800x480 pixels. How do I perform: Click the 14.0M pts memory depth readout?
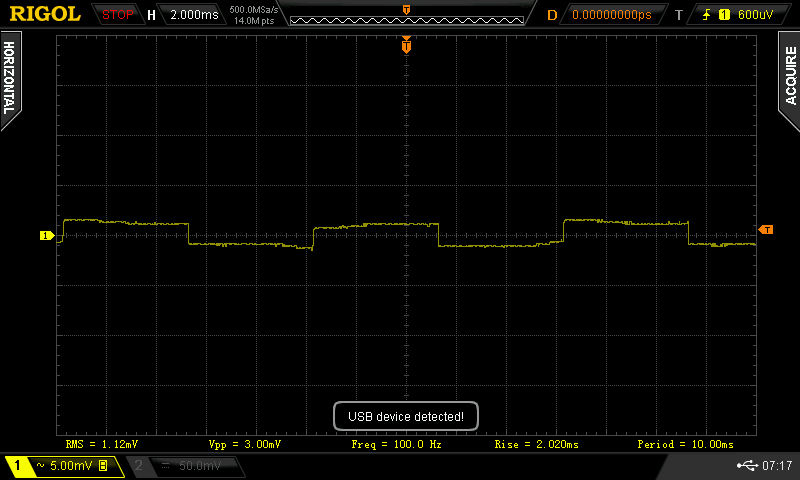click(254, 21)
